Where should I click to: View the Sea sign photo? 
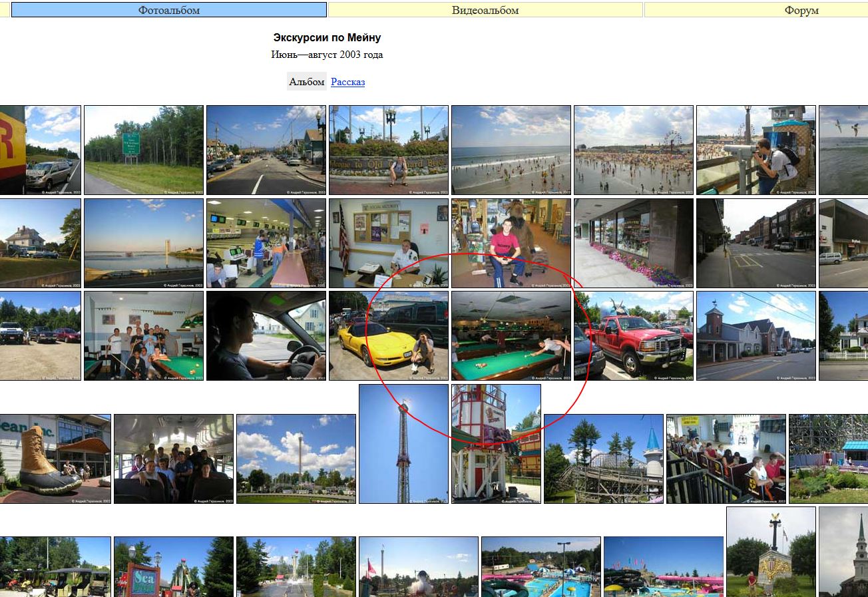(x=174, y=566)
